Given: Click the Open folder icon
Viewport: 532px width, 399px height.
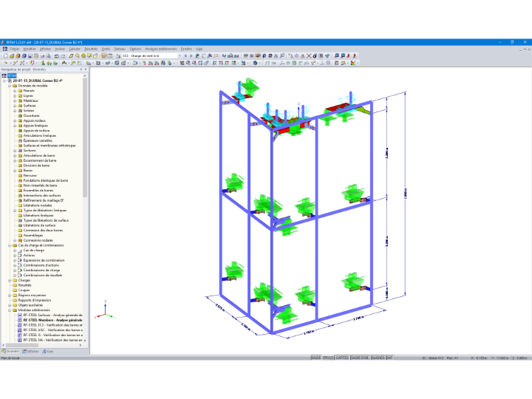Looking at the screenshot, I should click(12, 55).
